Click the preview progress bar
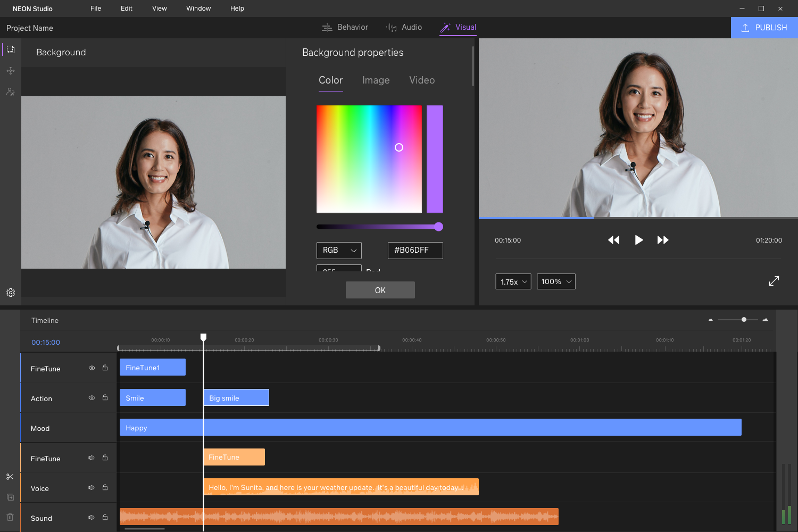Screen dimensions: 798x532 pos(638,218)
